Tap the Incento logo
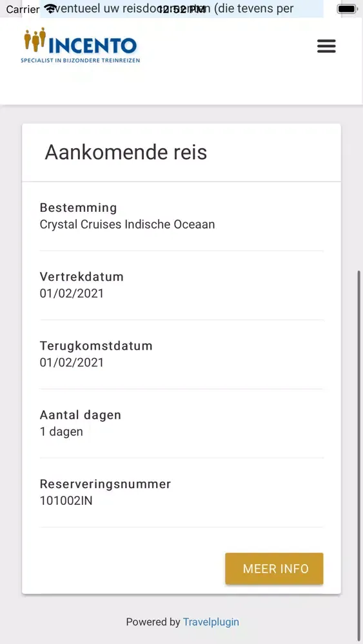The image size is (363, 644). click(x=81, y=45)
